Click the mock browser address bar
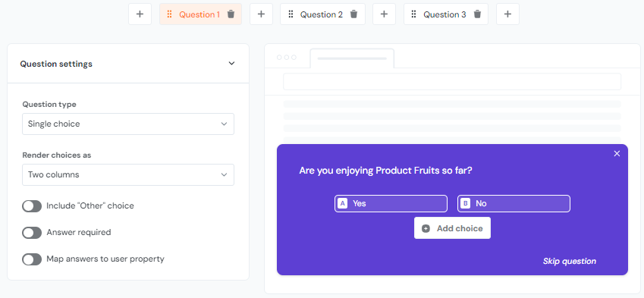Viewport: 644px width, 298px height. (452, 82)
